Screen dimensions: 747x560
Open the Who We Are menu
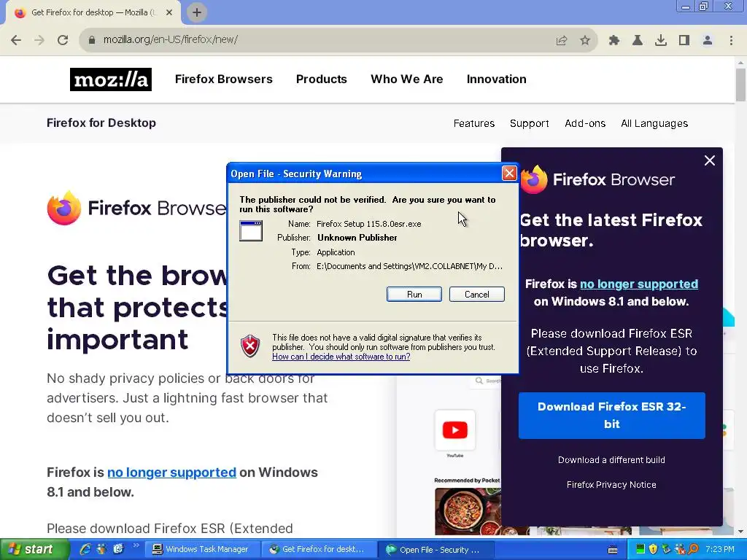click(x=407, y=79)
